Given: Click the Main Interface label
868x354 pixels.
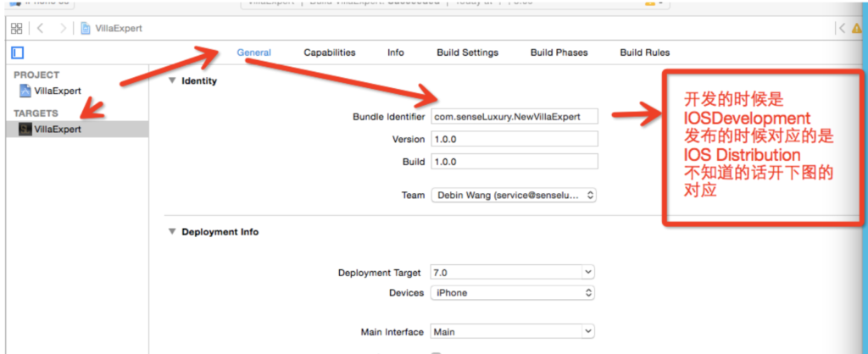Looking at the screenshot, I should [x=392, y=332].
